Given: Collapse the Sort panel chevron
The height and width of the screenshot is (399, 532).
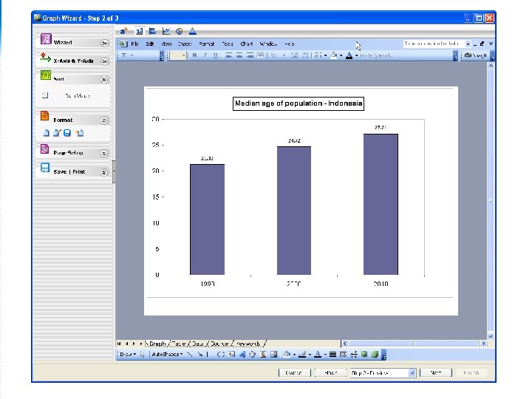Looking at the screenshot, I should [104, 80].
